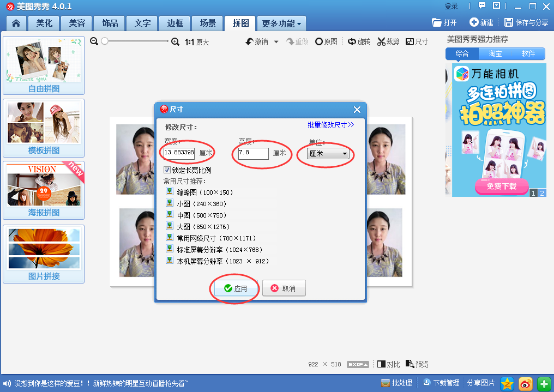Switch to the 边框 tab

(x=175, y=23)
